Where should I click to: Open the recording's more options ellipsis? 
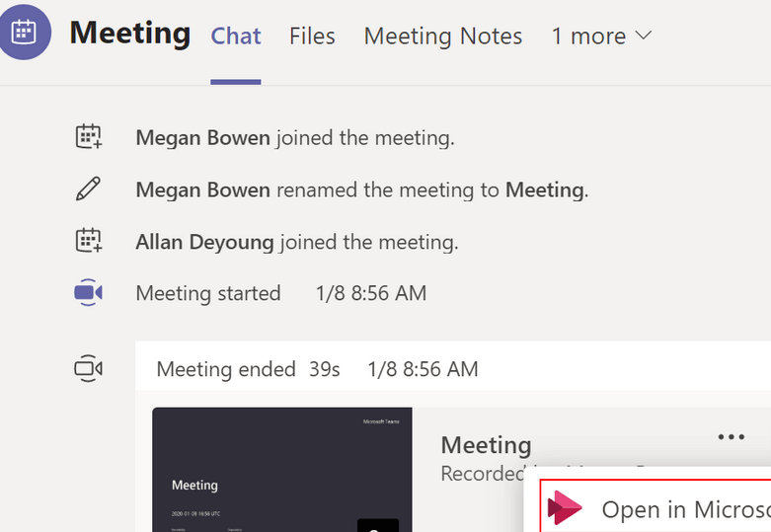(732, 436)
